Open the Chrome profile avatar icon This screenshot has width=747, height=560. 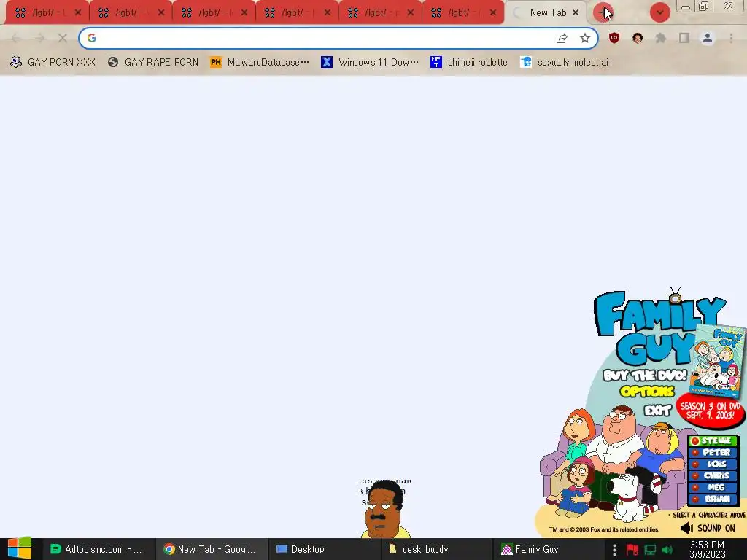pyautogui.click(x=708, y=38)
